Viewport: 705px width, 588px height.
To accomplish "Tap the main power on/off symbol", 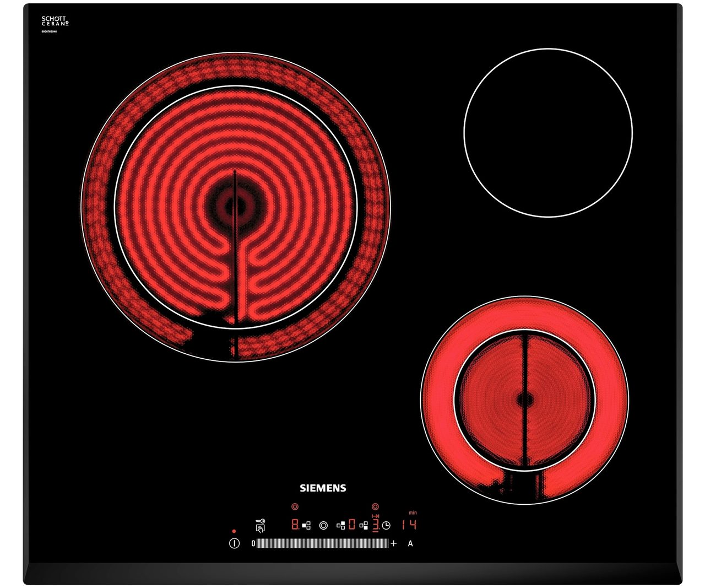I will pyautogui.click(x=235, y=543).
